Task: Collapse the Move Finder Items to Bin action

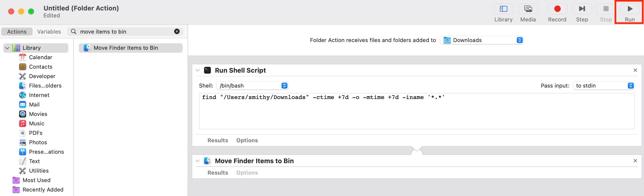Action: pos(198,161)
